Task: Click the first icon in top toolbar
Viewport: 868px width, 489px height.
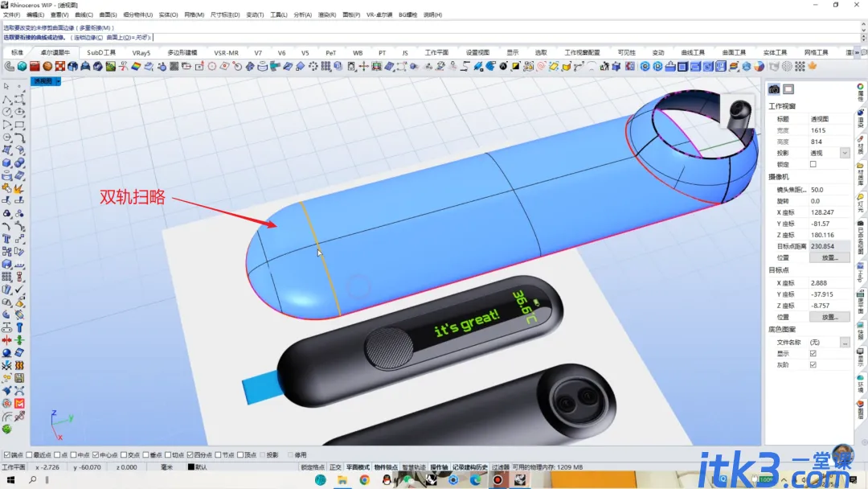Action: (10, 67)
